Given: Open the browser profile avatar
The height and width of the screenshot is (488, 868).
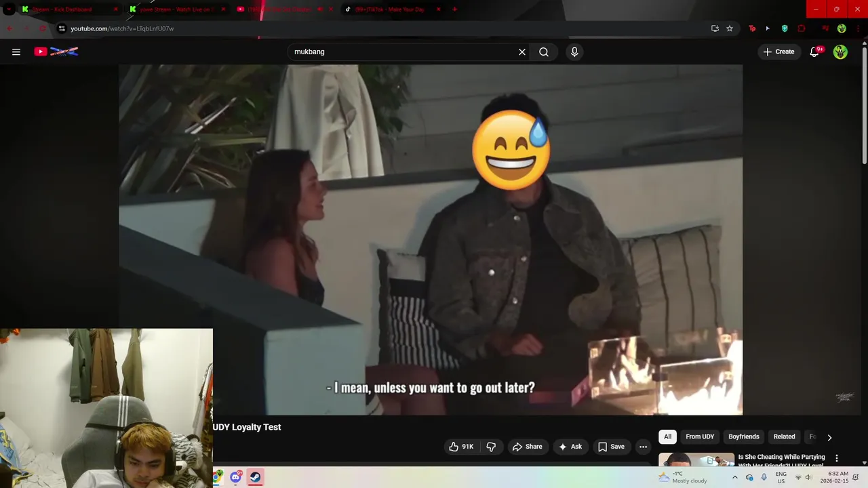Looking at the screenshot, I should click(842, 28).
